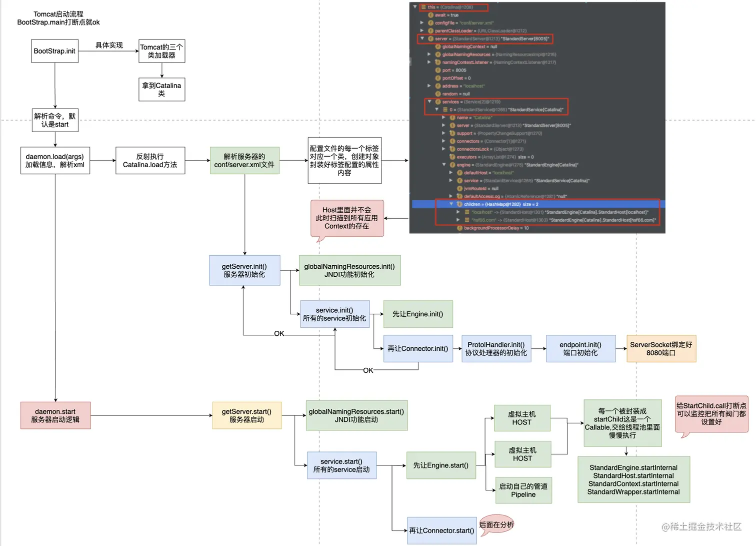Screen dimensions: 756x546
Task: Click the entry icon beside "localhost" StandardHost
Action: coord(467,212)
